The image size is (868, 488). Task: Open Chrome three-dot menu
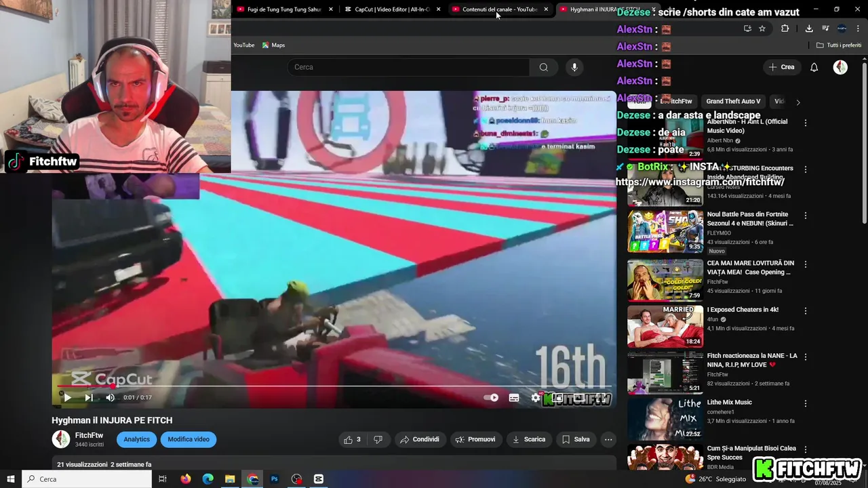click(858, 28)
